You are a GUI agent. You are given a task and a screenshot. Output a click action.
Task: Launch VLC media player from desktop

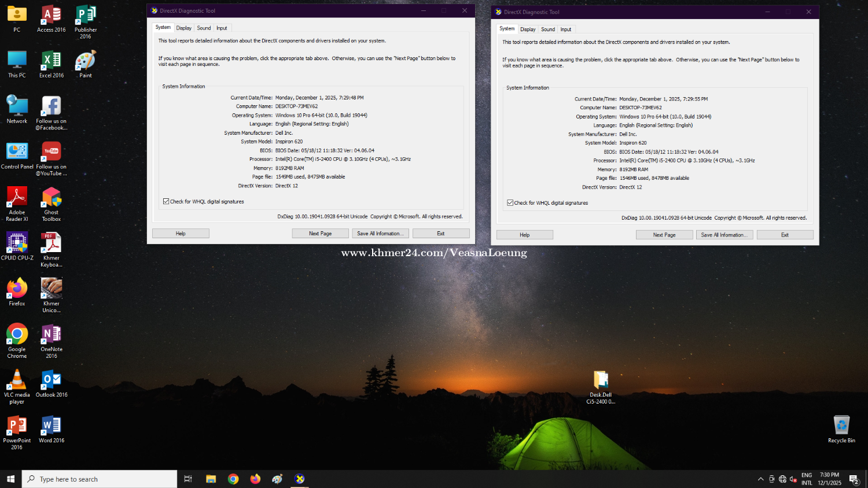17,380
